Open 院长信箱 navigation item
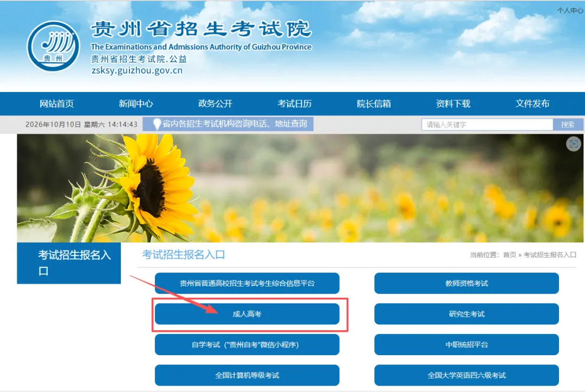 click(x=374, y=104)
